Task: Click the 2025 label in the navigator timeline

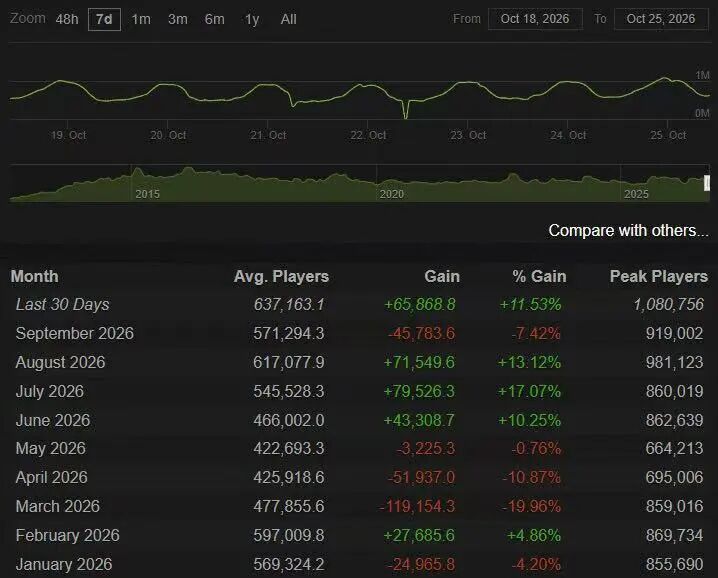Action: (636, 194)
